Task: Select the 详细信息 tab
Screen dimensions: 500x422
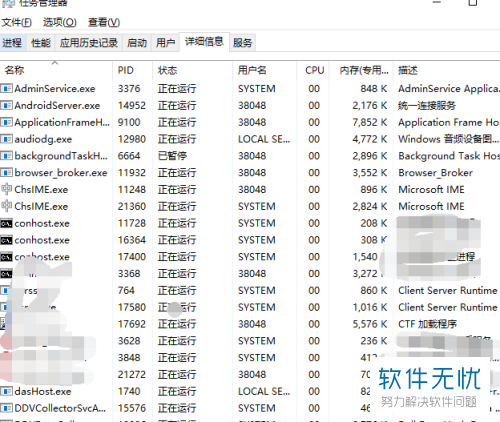Action: (x=204, y=42)
